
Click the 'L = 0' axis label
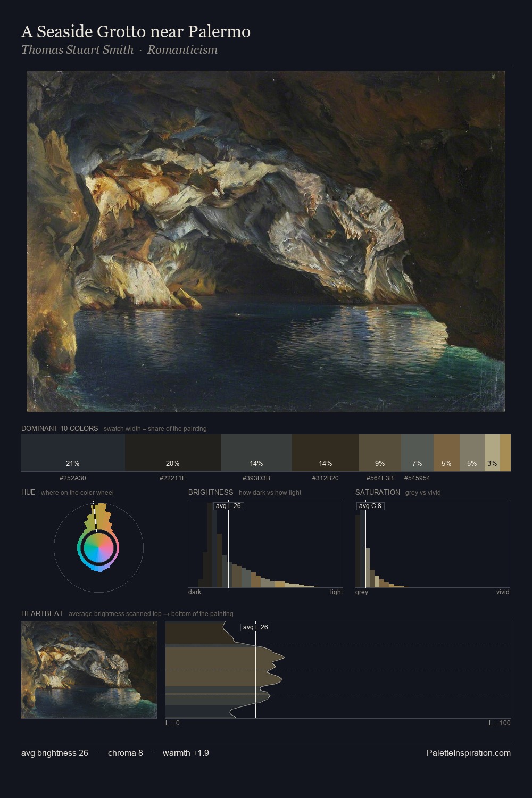(x=172, y=723)
